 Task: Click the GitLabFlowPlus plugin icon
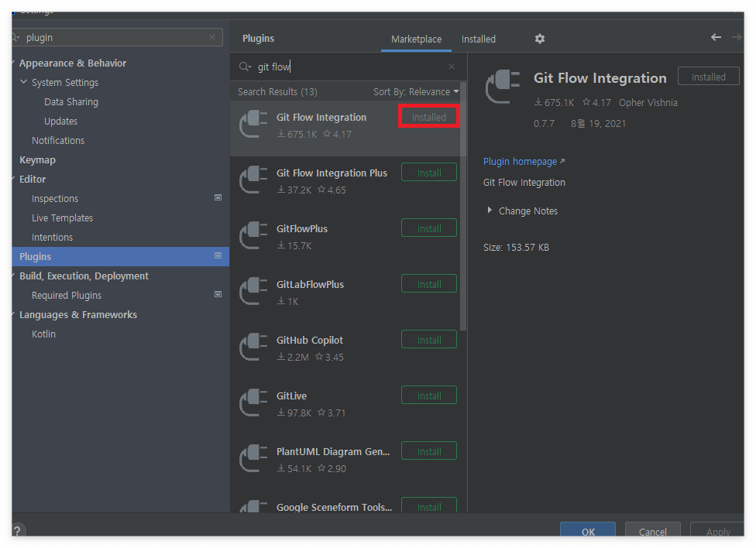coord(253,292)
